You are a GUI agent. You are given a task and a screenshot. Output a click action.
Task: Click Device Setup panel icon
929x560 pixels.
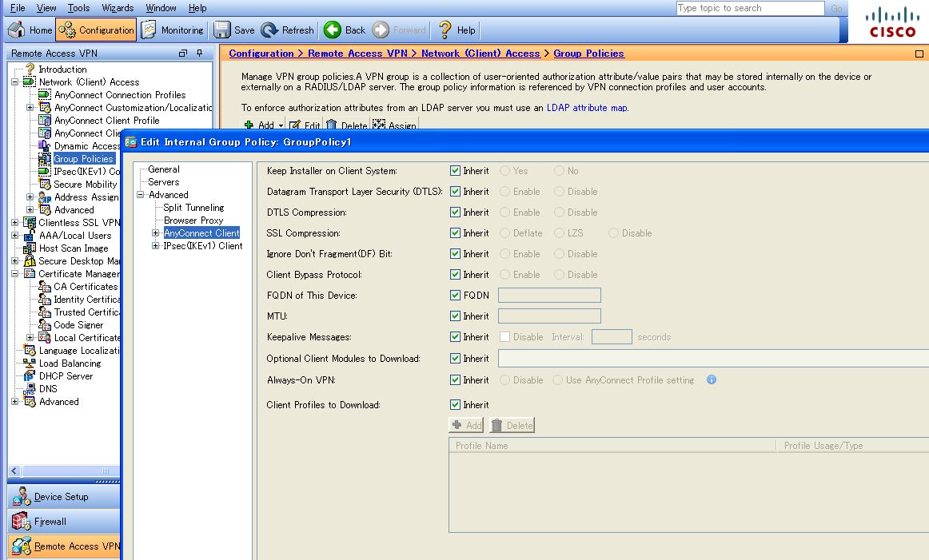(22, 497)
